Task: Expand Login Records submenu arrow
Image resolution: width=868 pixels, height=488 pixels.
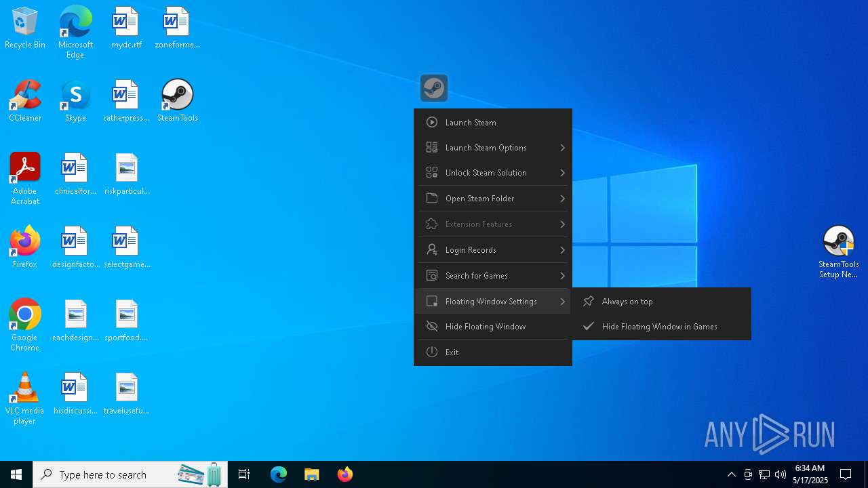Action: coord(563,250)
